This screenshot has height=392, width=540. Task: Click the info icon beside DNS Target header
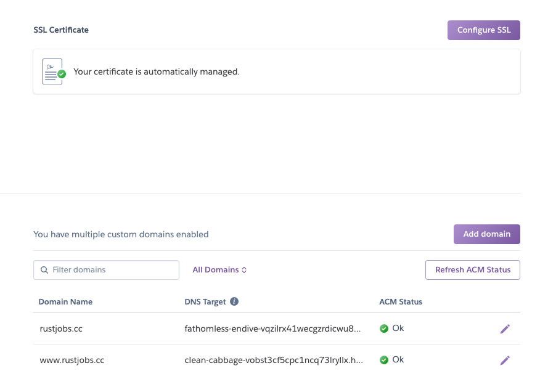click(233, 301)
